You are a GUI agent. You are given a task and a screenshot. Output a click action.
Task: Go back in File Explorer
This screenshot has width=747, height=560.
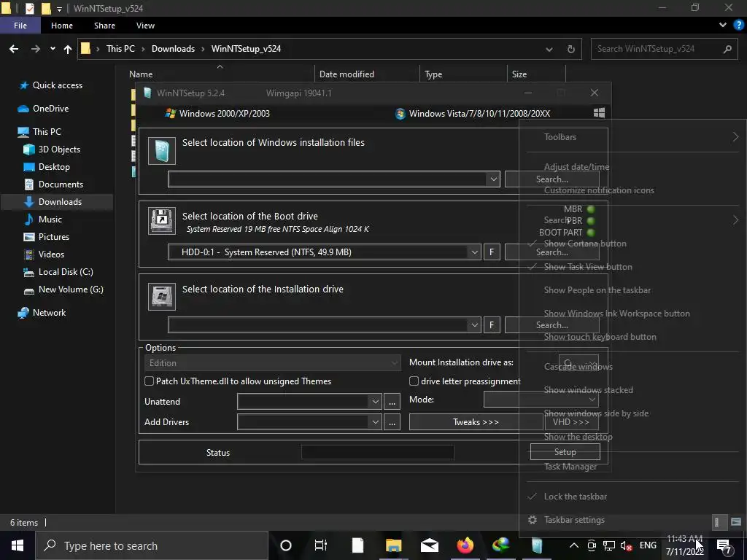[14, 49]
